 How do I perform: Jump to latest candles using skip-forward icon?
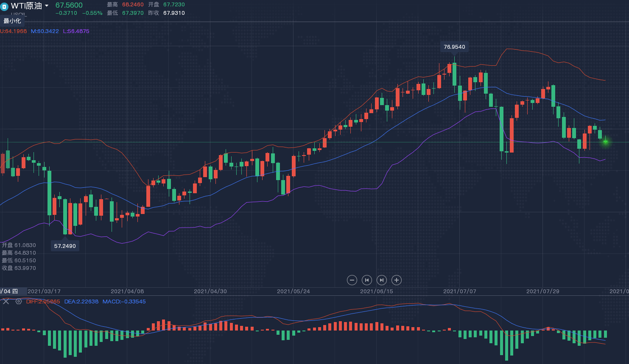point(382,280)
